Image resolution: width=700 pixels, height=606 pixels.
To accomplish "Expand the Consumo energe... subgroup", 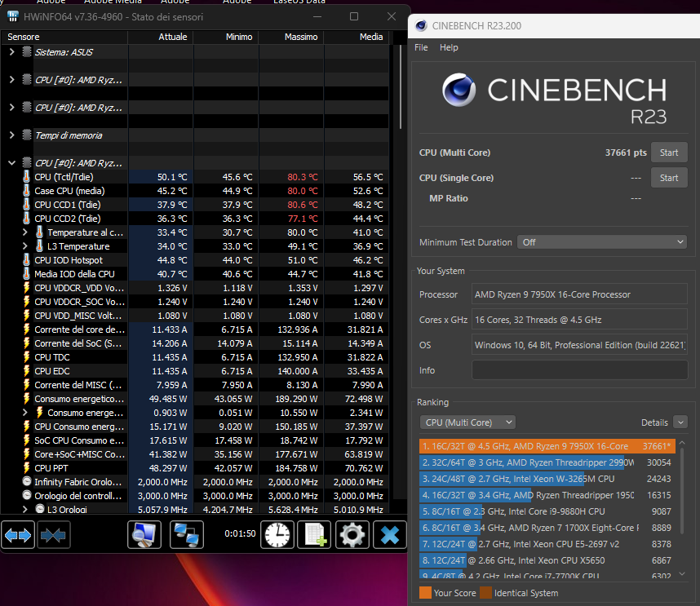I will coord(25,413).
